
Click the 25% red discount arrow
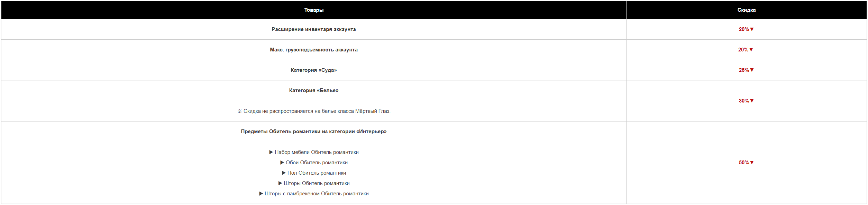(x=752, y=70)
